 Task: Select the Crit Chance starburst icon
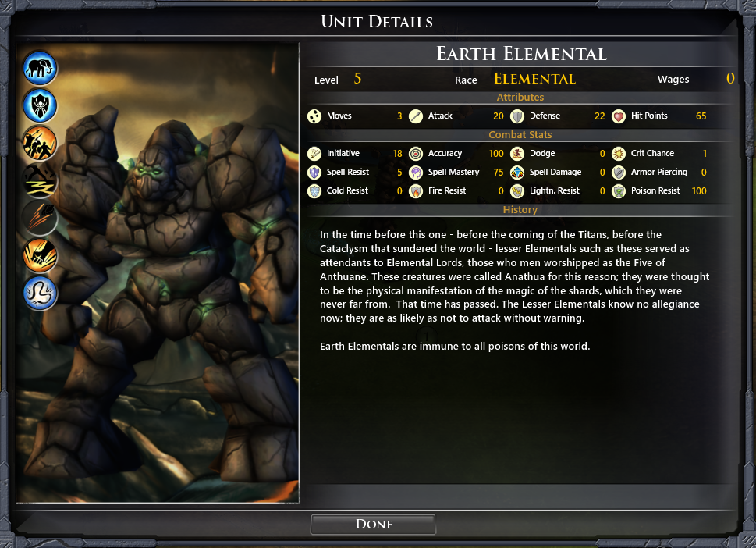tap(619, 154)
